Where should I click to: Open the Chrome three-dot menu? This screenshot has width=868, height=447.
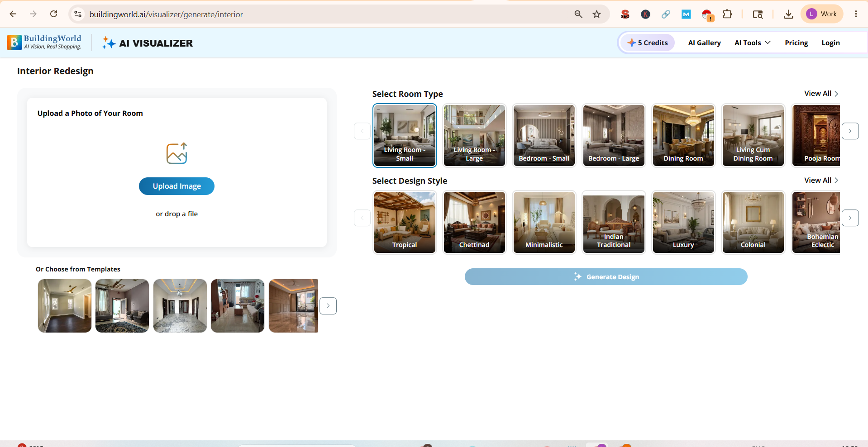pos(856,14)
